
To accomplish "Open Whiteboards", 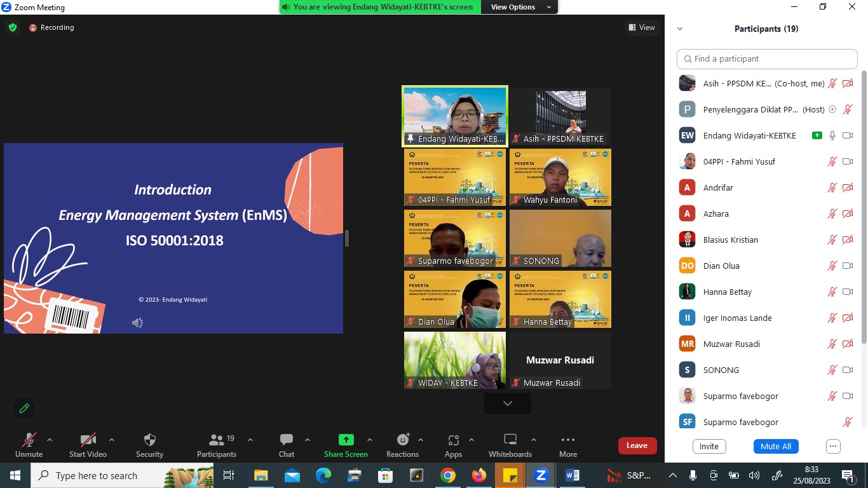I will tap(510, 445).
